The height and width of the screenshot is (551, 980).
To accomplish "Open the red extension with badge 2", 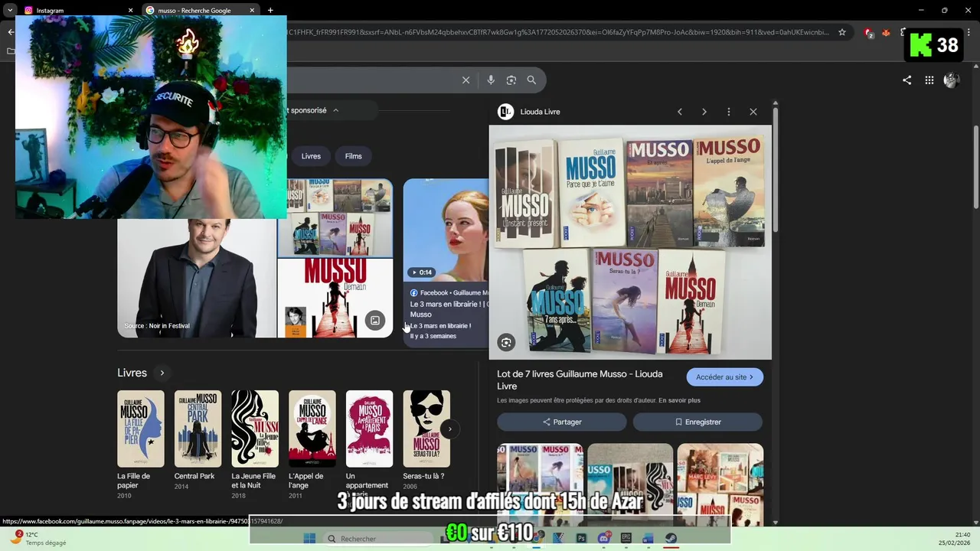I will point(869,33).
